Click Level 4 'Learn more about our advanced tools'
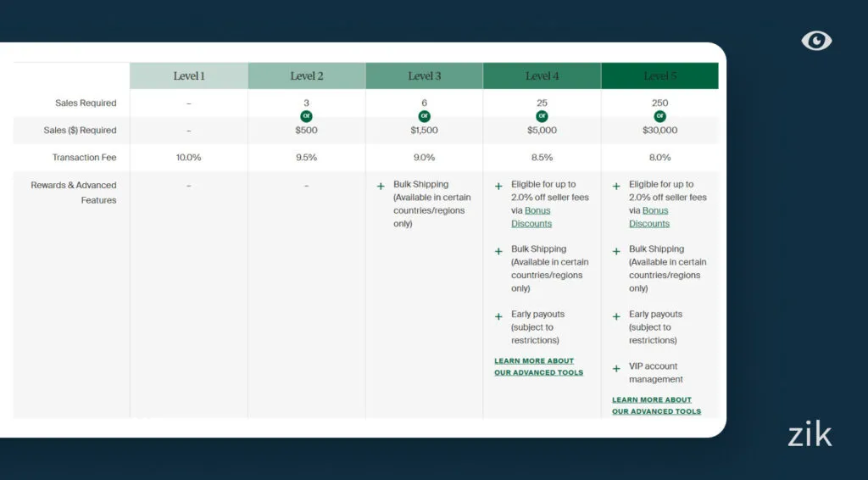Viewport: 868px width, 480px height. (538, 366)
